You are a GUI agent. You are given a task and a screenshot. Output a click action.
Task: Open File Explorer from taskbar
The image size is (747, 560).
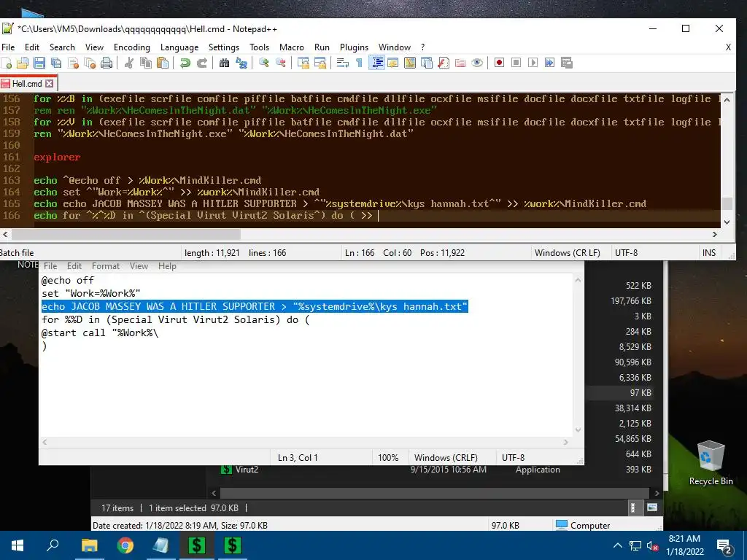pos(89,545)
